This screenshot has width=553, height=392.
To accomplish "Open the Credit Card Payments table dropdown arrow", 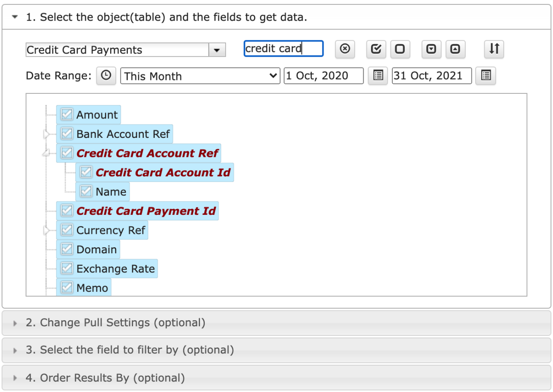I will coord(217,50).
